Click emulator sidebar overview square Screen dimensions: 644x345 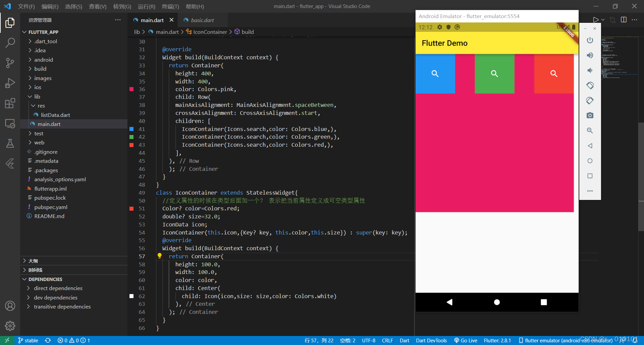pos(590,176)
